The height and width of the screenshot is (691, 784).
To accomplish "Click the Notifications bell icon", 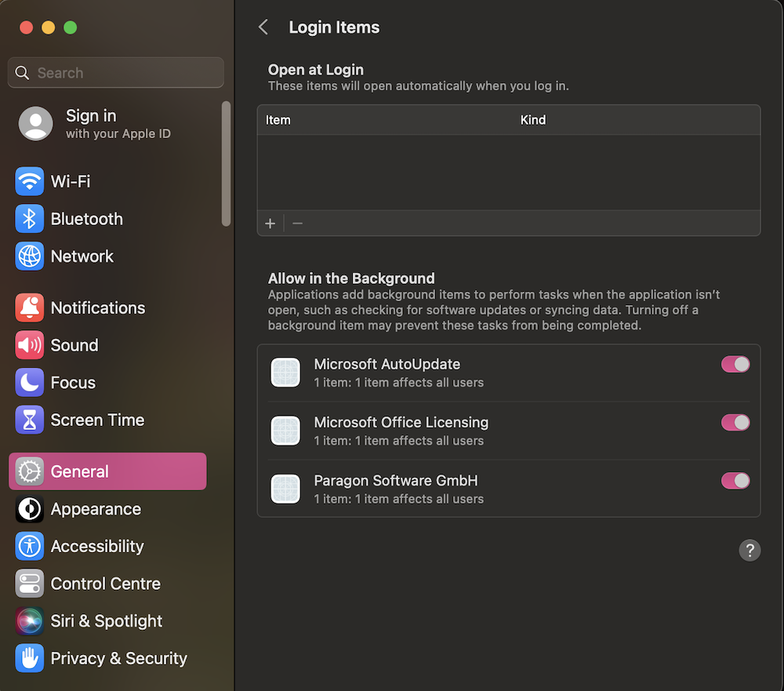I will pyautogui.click(x=30, y=307).
